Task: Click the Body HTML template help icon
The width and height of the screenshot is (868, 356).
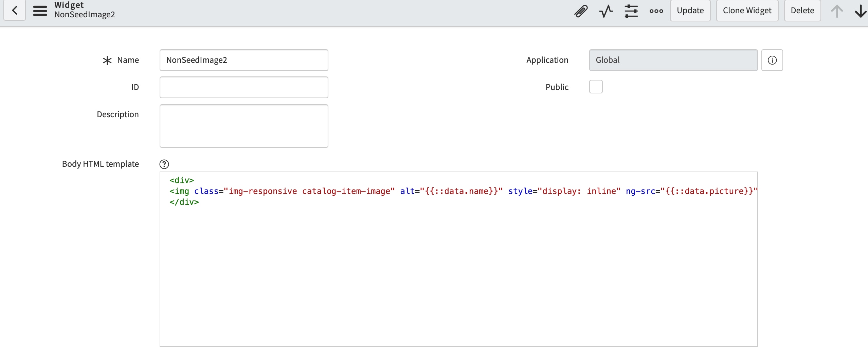Action: coord(164,164)
